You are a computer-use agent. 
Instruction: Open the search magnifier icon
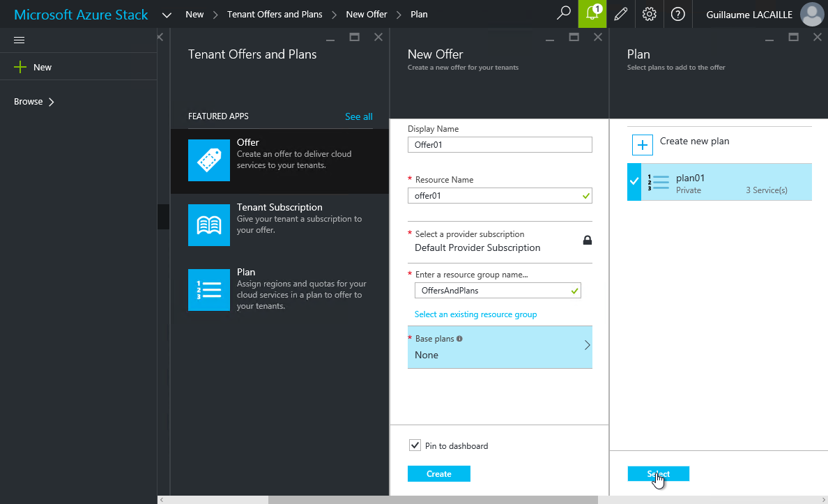(x=564, y=13)
